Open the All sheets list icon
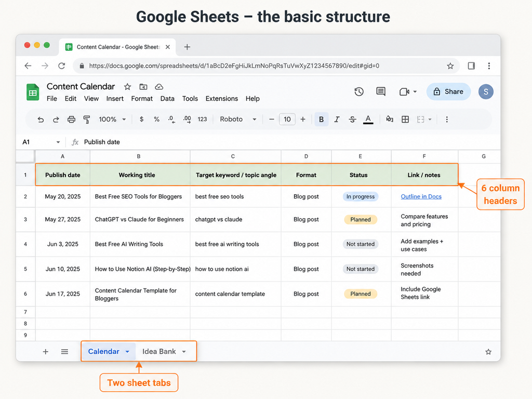Image resolution: width=532 pixels, height=399 pixels. [64, 352]
